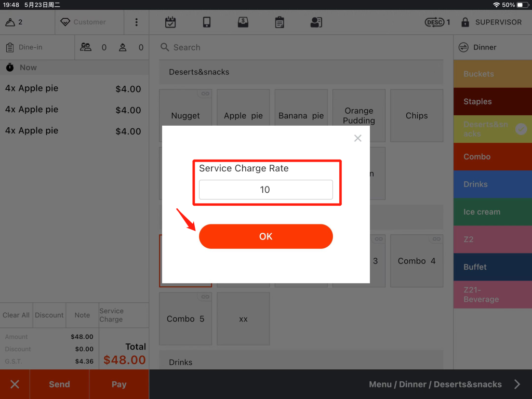Click the lock icon beside SUPERVISOR
This screenshot has height=399, width=532.
tap(465, 22)
